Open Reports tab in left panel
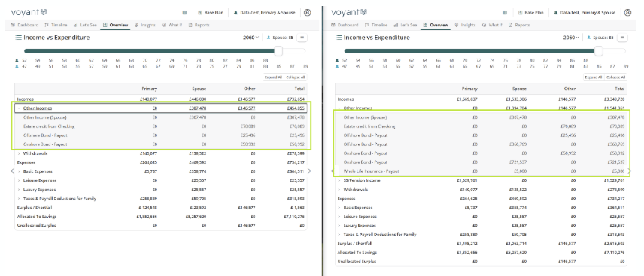 click(199, 25)
